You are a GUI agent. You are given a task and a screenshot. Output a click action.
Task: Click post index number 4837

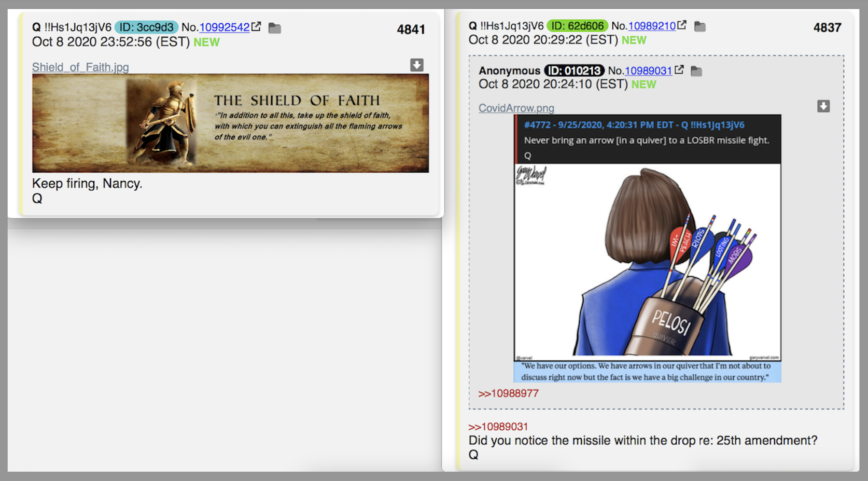pyautogui.click(x=827, y=27)
